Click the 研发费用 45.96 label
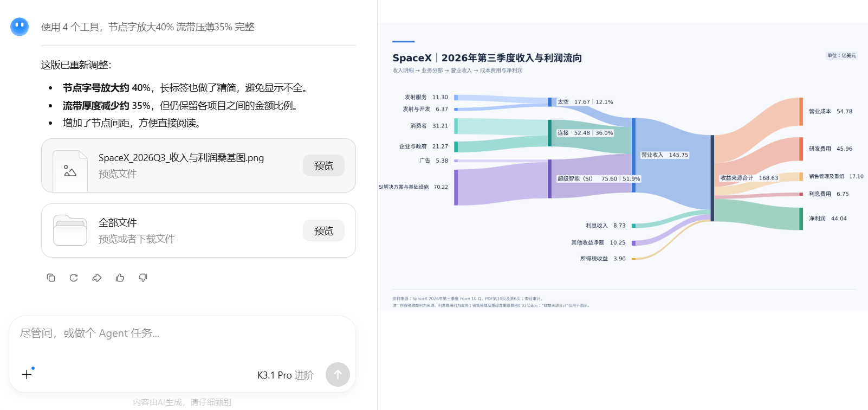The height and width of the screenshot is (410, 868). (x=830, y=149)
